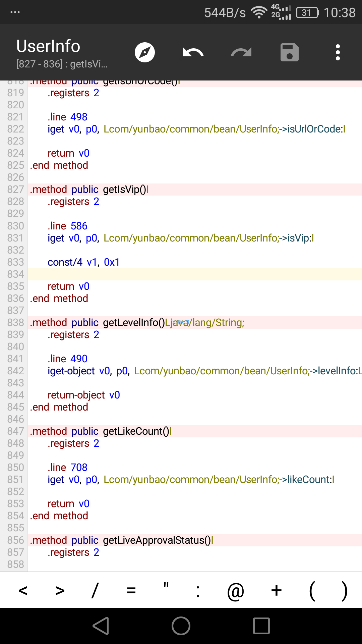
Task: Select the getIsVip method header line
Action: [195, 190]
